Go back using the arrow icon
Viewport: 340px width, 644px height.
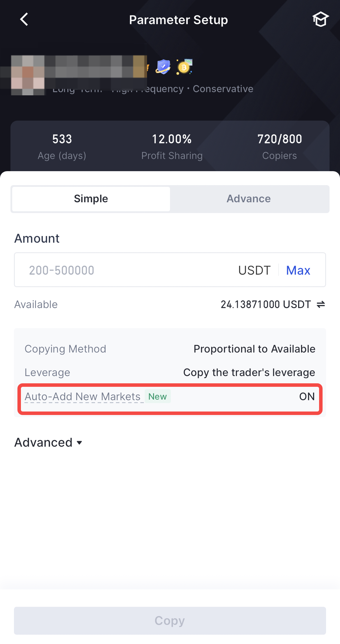pos(24,19)
